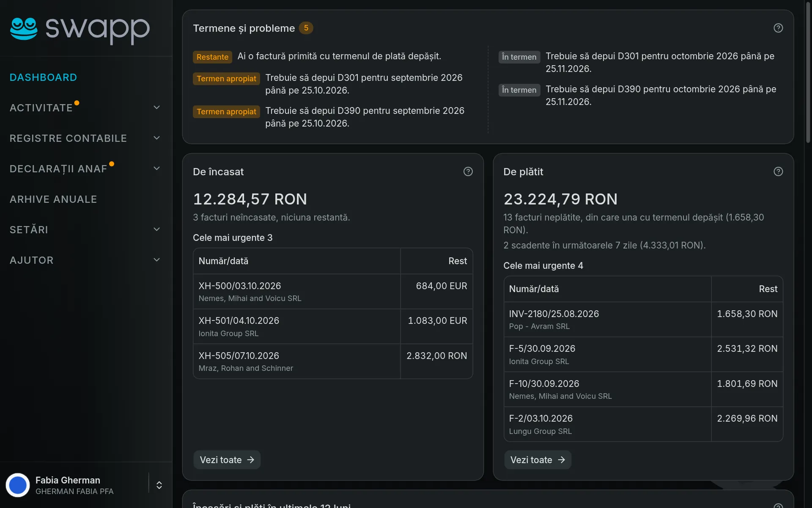
Task: Click the issues count badge 5
Action: point(306,28)
